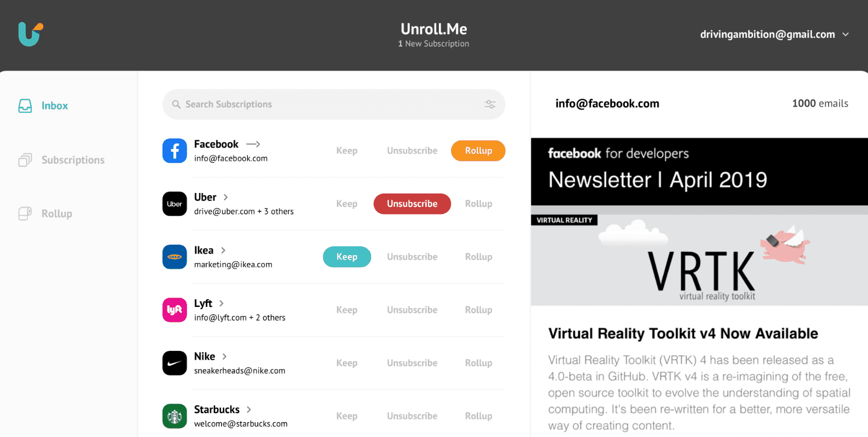Choose Unsubscribe for Ikea
868x437 pixels.
pyautogui.click(x=412, y=257)
